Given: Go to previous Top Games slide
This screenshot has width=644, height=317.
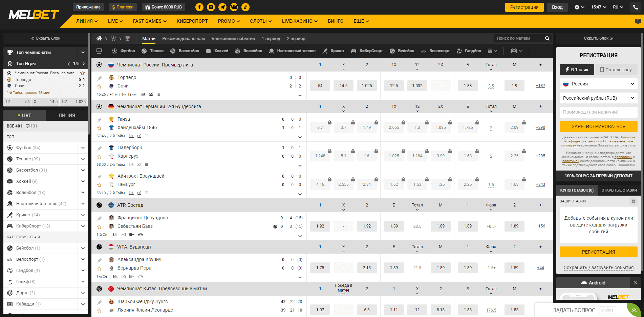Looking at the screenshot, I should 69,63.
